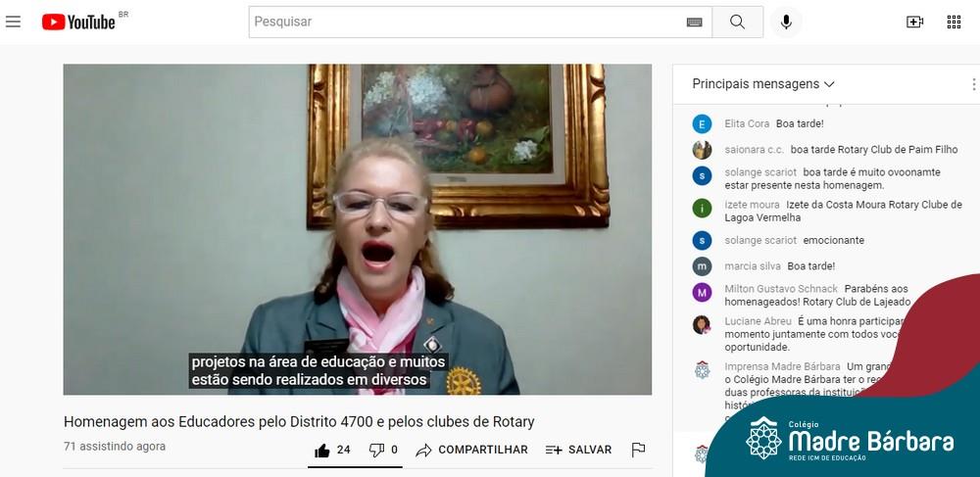980x477 pixels.
Task: Click the dislike count 0
Action: pyautogui.click(x=394, y=450)
